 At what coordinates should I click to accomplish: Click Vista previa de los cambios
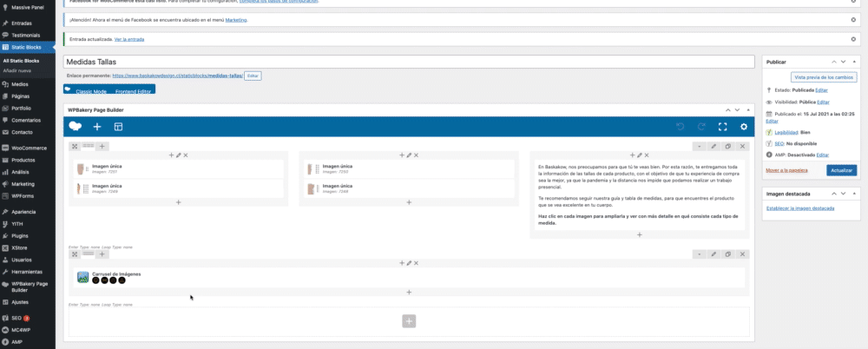pyautogui.click(x=824, y=77)
